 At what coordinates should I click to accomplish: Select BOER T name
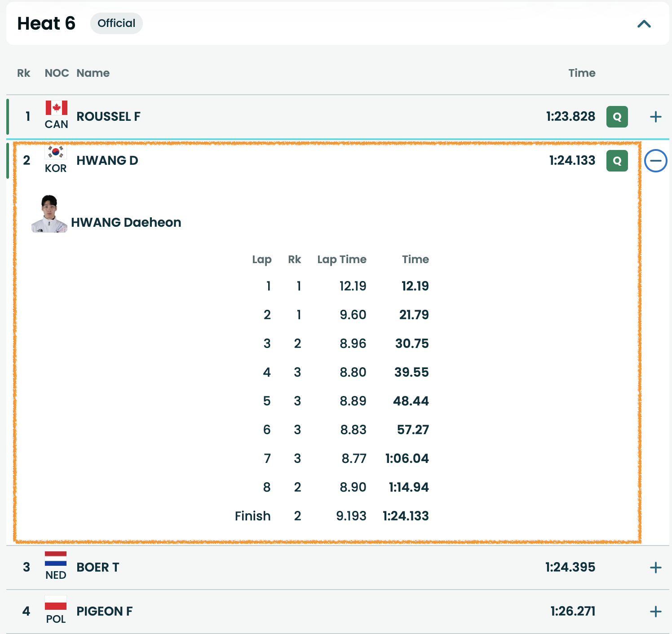click(x=97, y=568)
